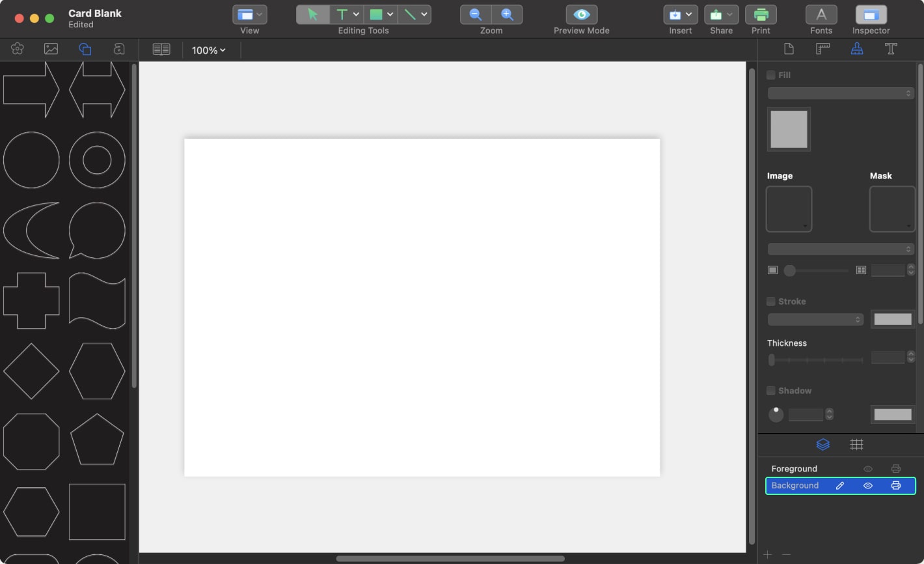Expand the View options dropdown
The height and width of the screenshot is (564, 924).
point(250,14)
